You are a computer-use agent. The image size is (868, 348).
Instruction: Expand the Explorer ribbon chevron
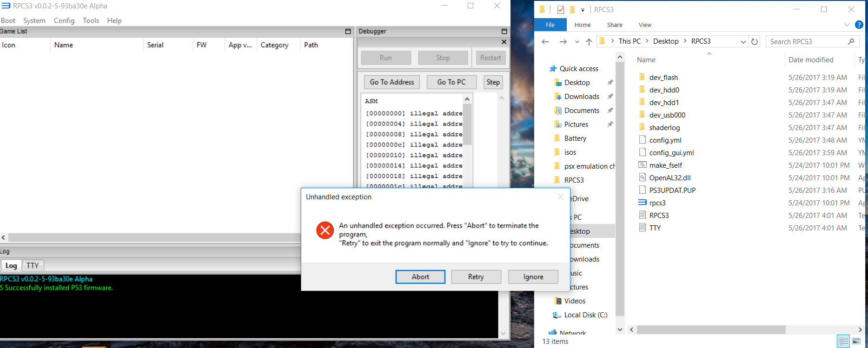coord(847,25)
